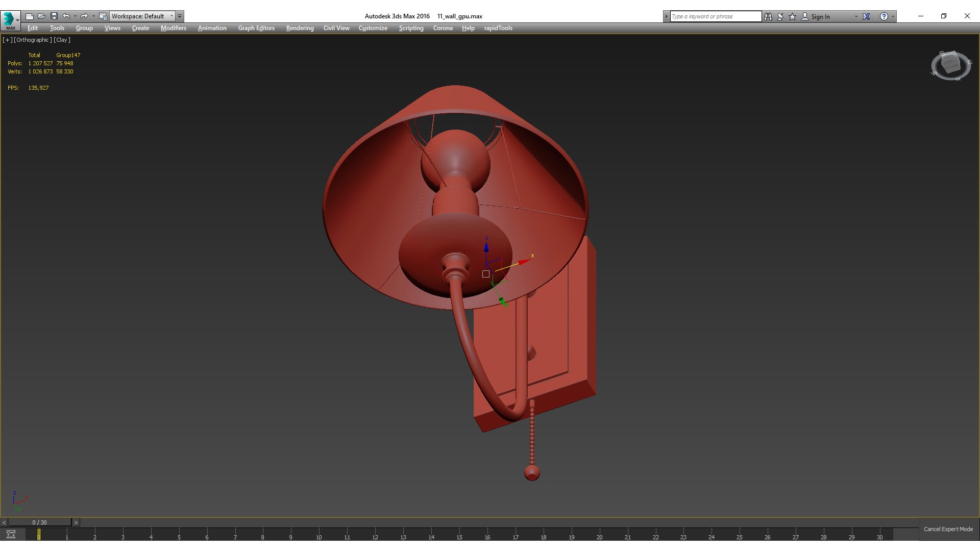
Task: Open the Workspace: Default dropdown
Action: coord(142,16)
